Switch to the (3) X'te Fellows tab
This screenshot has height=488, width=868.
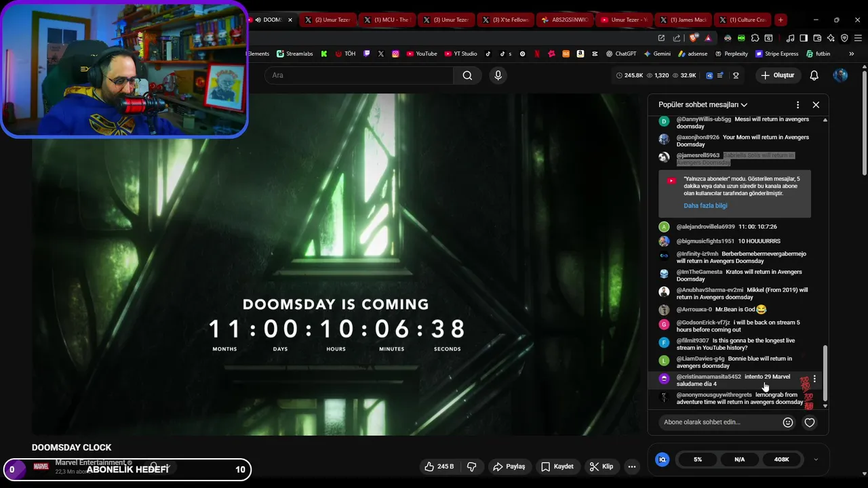505,20
